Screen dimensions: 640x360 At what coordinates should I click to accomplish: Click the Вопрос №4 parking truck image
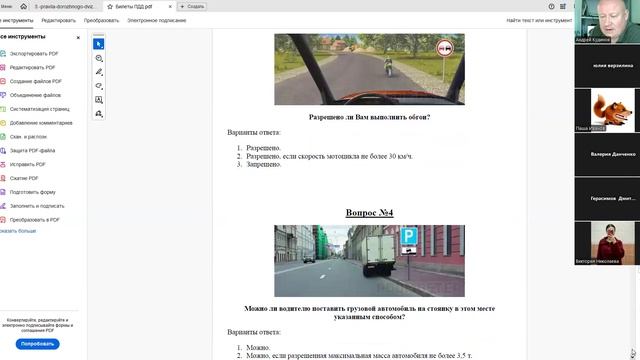[x=369, y=261]
